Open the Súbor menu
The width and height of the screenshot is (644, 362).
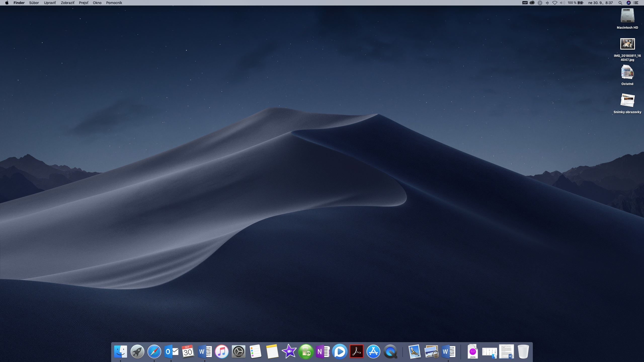[34, 3]
